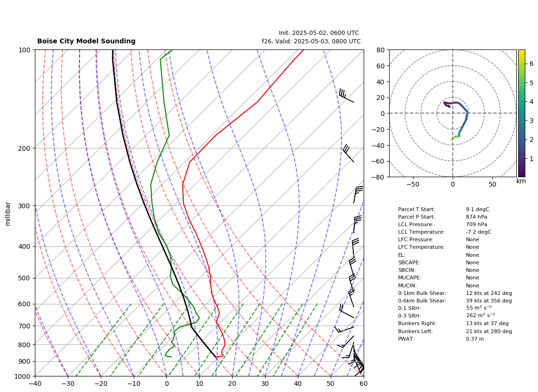The height and width of the screenshot is (392, 538).
Task: Click the 'millibar' axis label
Action: click(x=8, y=214)
